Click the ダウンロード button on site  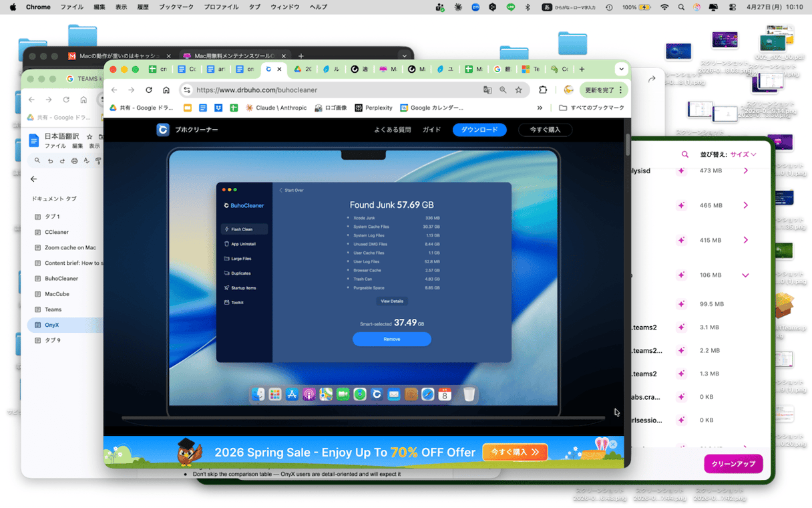pos(479,130)
